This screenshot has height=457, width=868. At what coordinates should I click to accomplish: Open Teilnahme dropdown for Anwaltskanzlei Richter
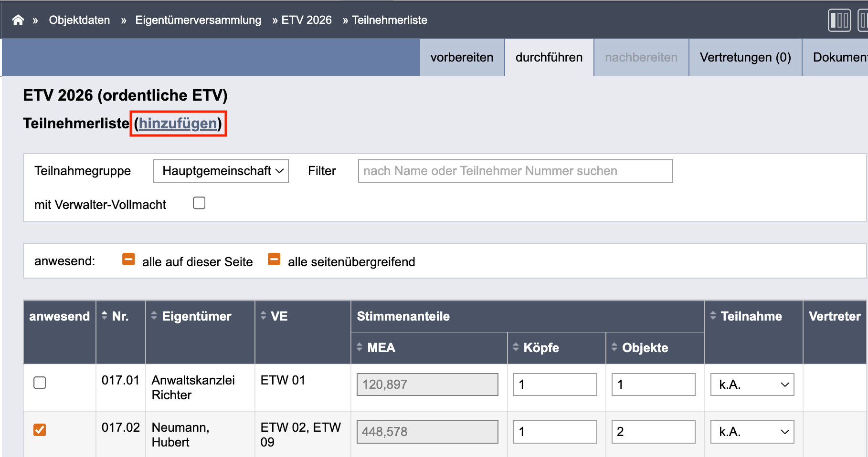coord(752,384)
